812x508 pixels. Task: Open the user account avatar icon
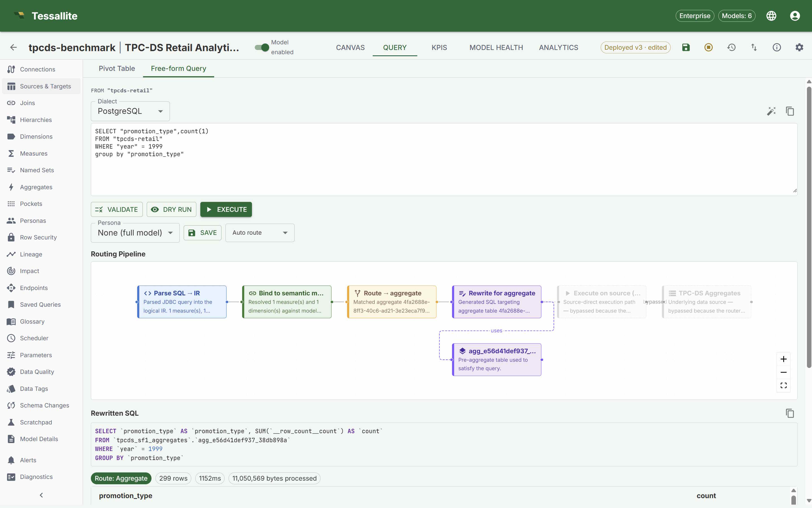[795, 16]
